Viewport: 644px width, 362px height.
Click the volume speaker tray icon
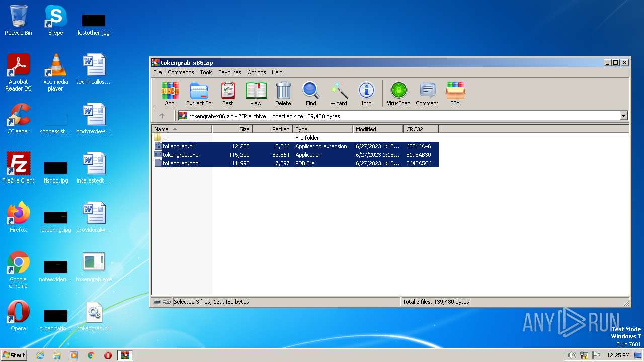[x=572, y=355]
